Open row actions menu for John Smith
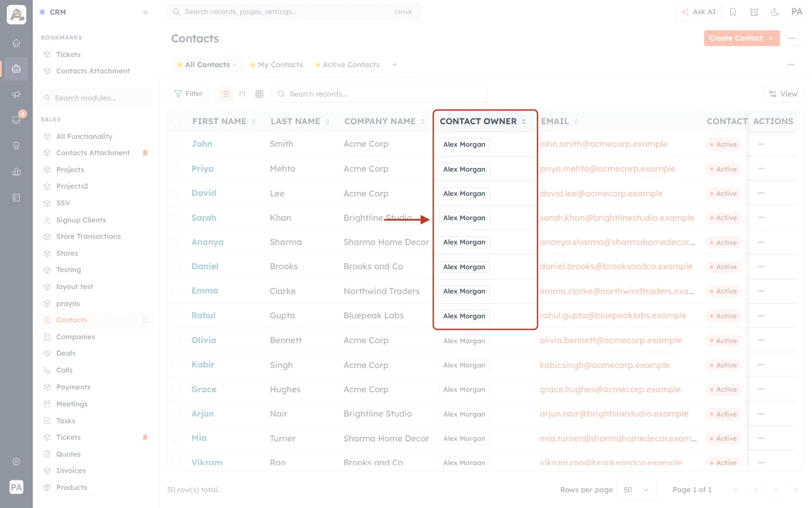 761,144
